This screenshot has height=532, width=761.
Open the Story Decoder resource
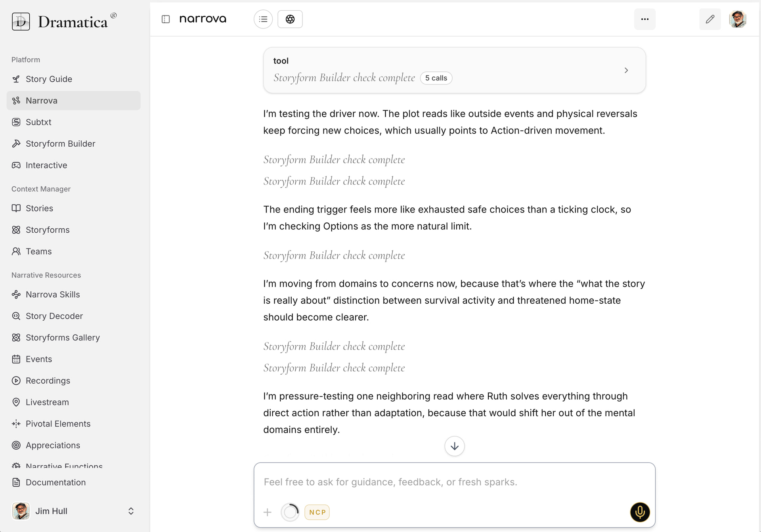point(54,316)
